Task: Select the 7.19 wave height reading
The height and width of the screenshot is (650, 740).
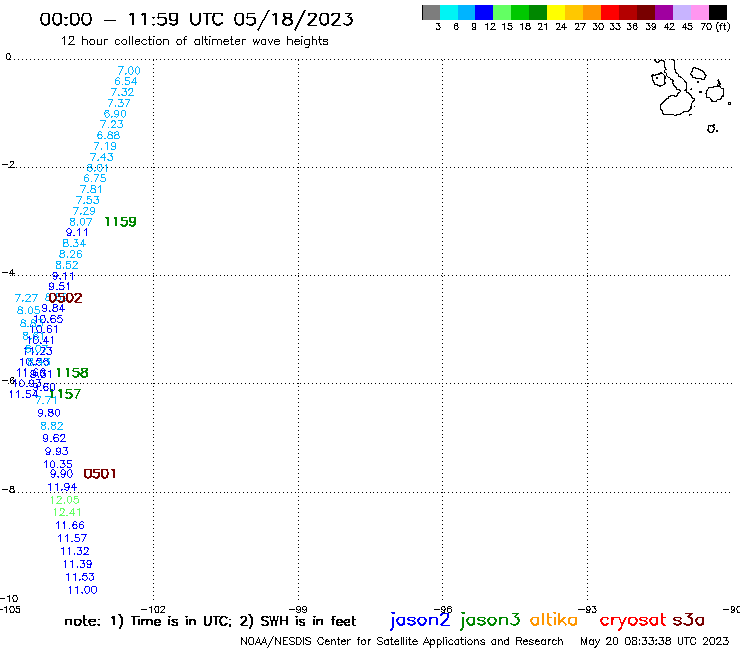Action: click(x=105, y=146)
